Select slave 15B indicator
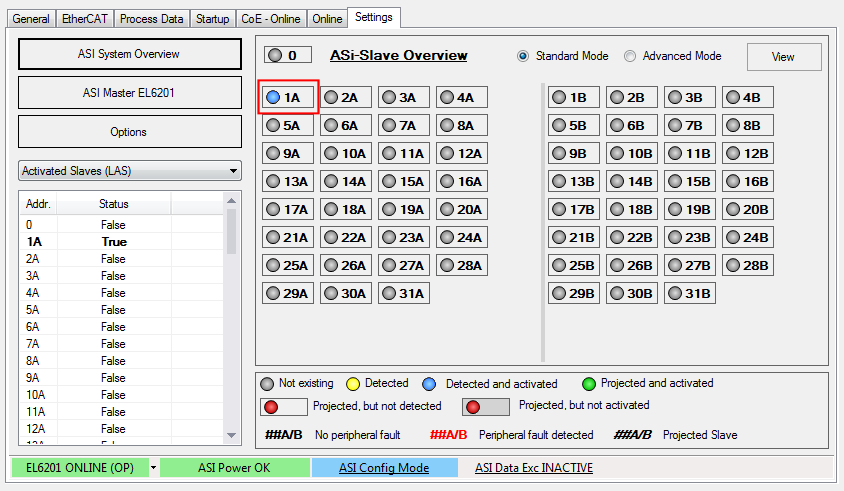Image resolution: width=844 pixels, height=491 pixels. (690, 181)
